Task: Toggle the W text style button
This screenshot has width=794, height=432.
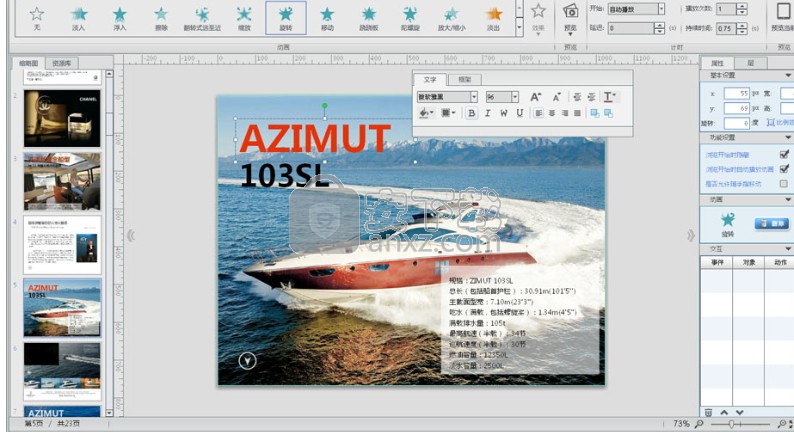Action: click(x=503, y=113)
